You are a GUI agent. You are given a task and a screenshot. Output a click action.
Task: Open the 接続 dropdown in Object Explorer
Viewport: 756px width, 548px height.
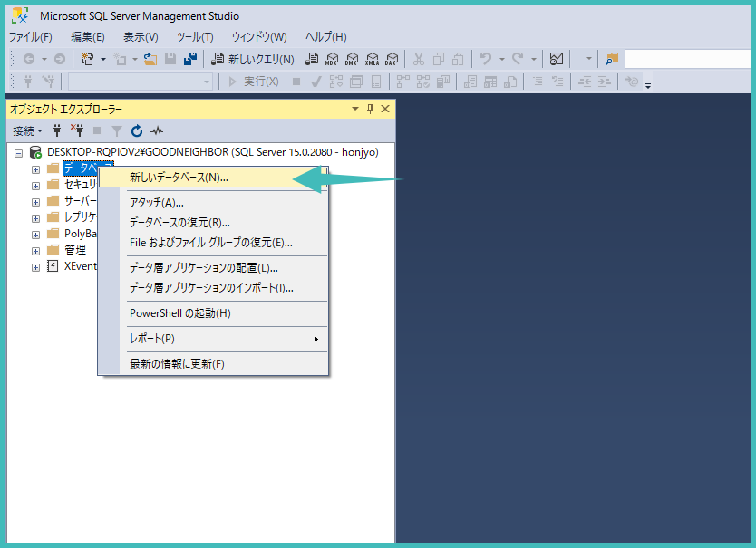[x=27, y=130]
